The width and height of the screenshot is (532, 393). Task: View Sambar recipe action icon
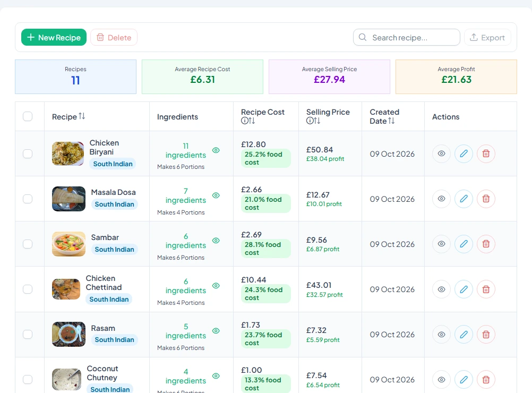tap(441, 244)
